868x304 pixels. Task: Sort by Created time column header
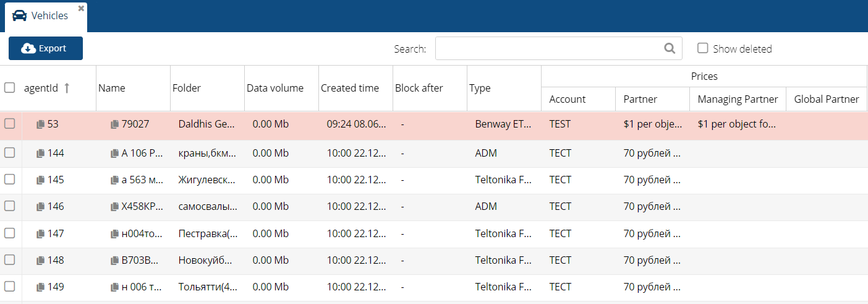click(349, 88)
